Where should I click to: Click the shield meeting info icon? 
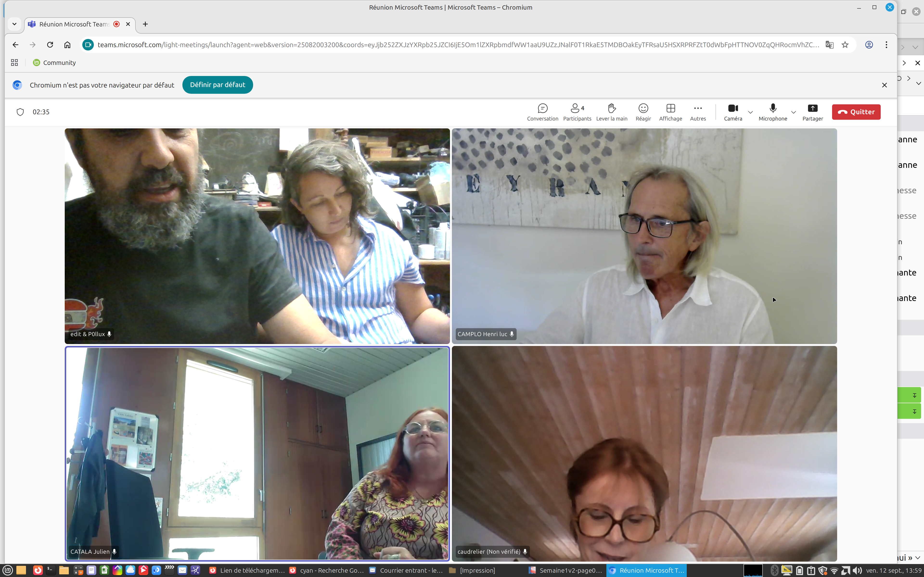[20, 112]
